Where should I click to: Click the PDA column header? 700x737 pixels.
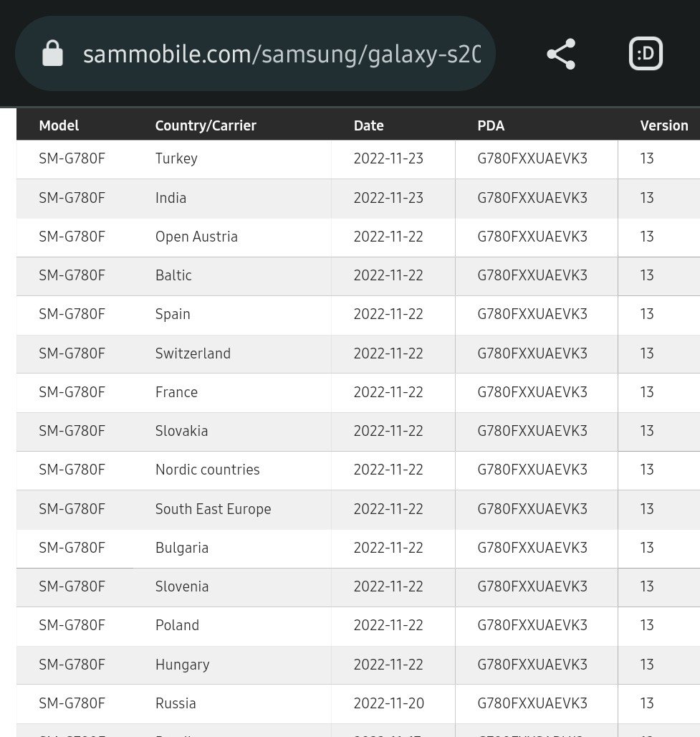(x=491, y=125)
